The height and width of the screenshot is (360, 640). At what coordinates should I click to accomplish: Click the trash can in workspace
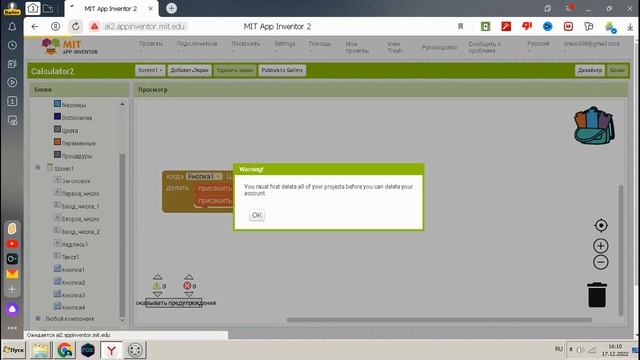(597, 294)
